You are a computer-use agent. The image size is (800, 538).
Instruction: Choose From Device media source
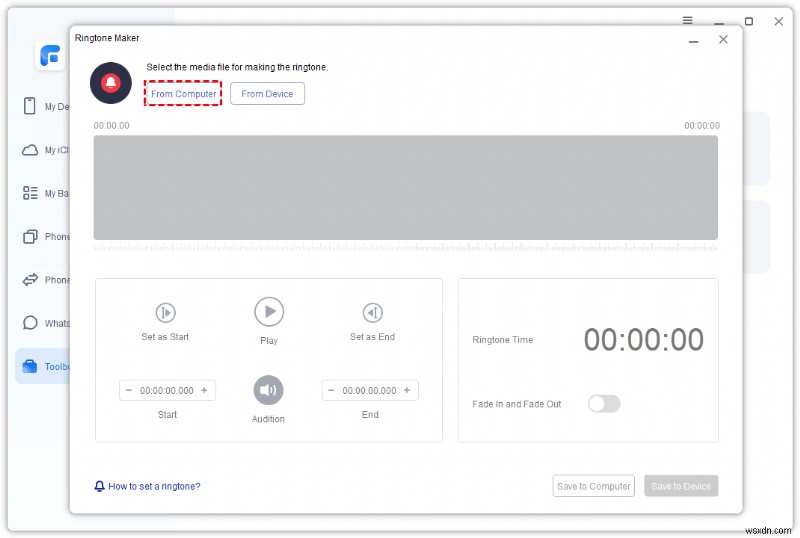coord(267,93)
